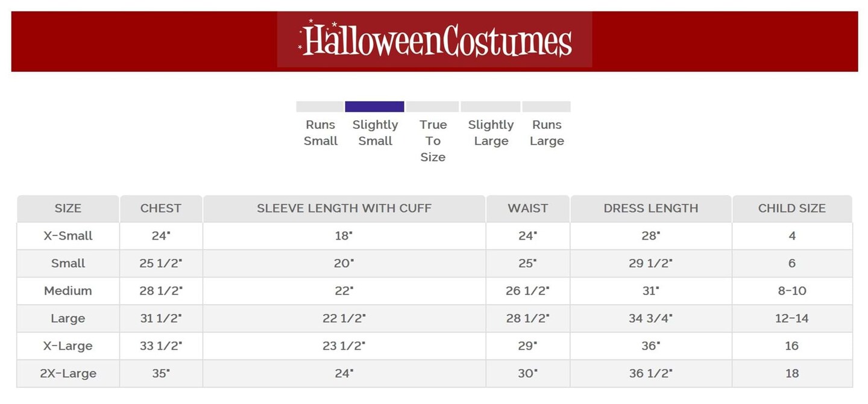Select the Medium size row label
This screenshot has height=404, width=868.
68,291
